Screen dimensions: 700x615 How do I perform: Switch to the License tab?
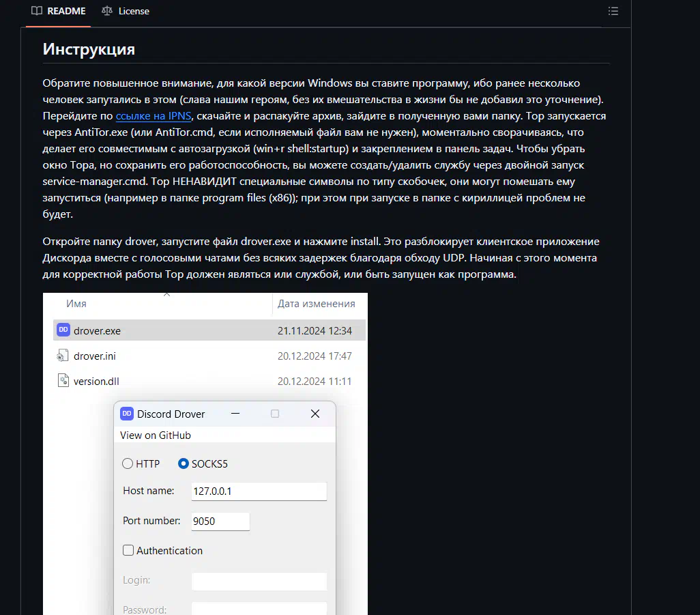pos(126,11)
